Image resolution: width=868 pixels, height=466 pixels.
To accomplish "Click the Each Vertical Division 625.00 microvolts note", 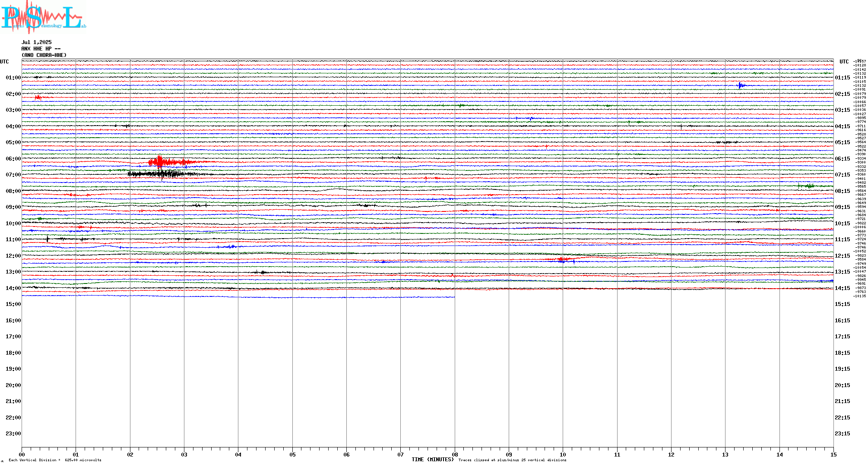I will tap(55, 460).
